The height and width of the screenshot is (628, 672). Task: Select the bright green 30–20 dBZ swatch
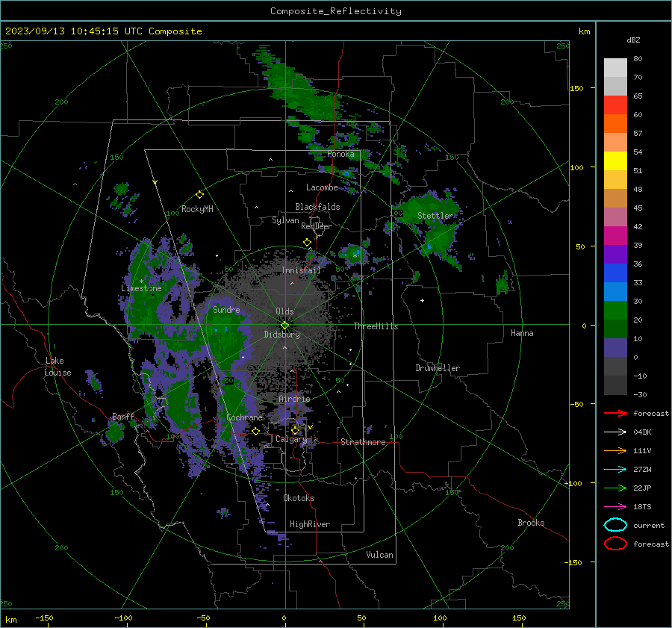point(615,310)
